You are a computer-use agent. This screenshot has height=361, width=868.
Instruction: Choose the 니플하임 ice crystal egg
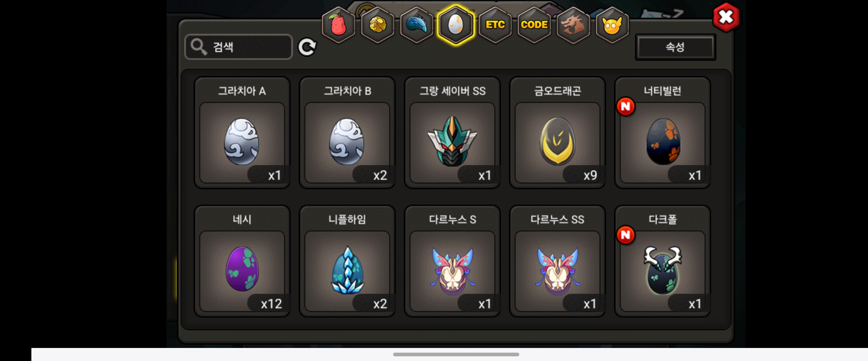(x=347, y=261)
